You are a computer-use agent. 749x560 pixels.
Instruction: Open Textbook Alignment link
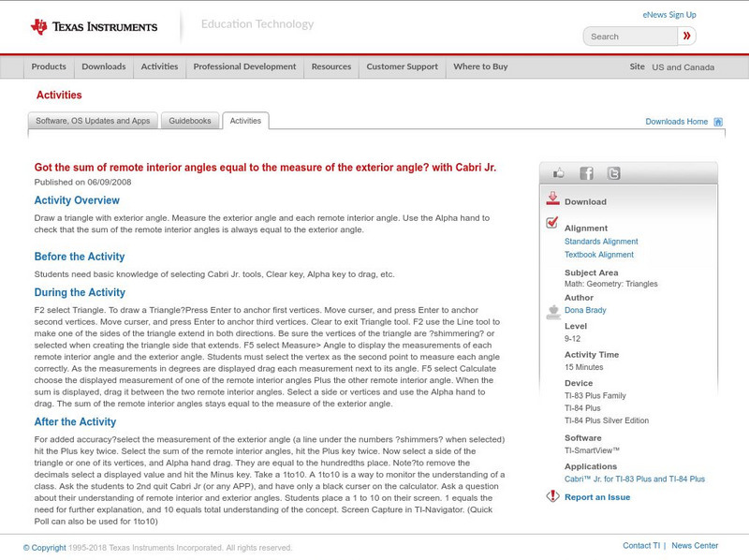pos(599,255)
